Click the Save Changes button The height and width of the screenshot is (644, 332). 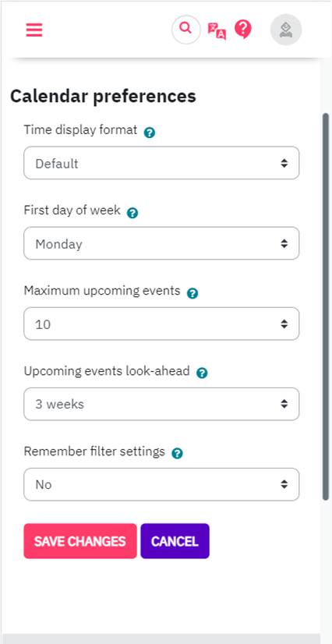pyautogui.click(x=80, y=541)
